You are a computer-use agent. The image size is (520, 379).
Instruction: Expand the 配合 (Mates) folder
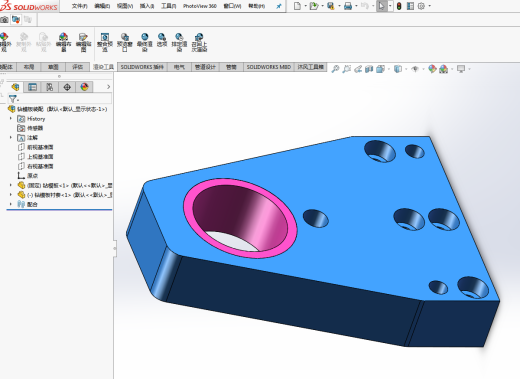pos(11,204)
